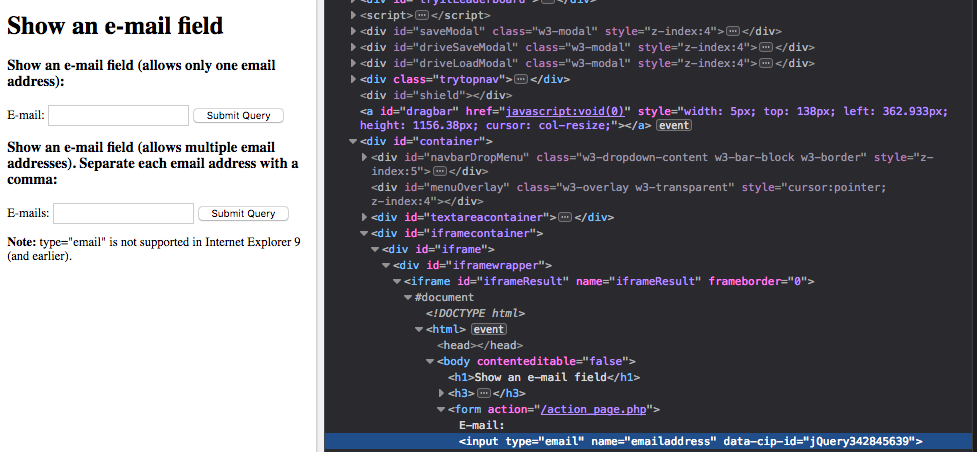Collapse the iframewrapper div node

(x=386, y=266)
